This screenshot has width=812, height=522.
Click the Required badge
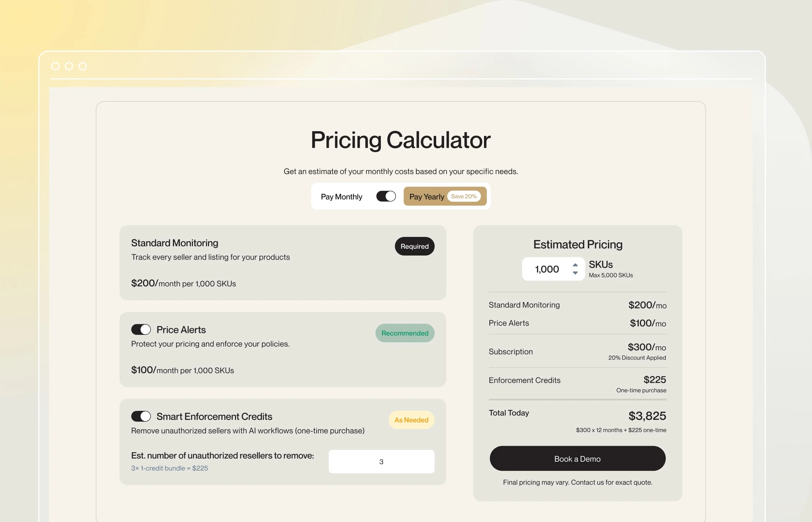pos(415,246)
